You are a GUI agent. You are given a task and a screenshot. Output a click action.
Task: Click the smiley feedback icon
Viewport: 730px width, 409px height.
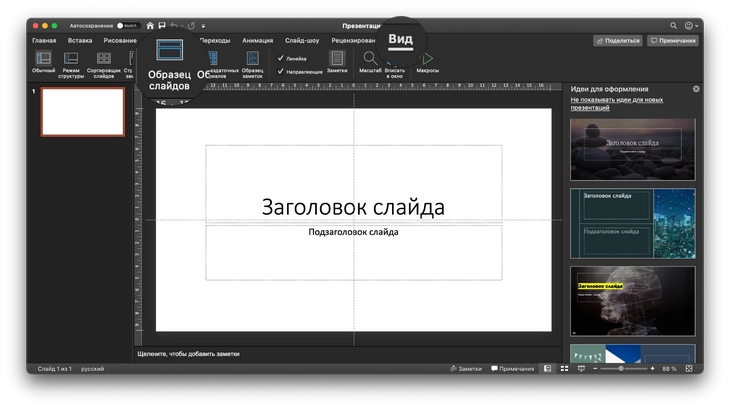689,26
